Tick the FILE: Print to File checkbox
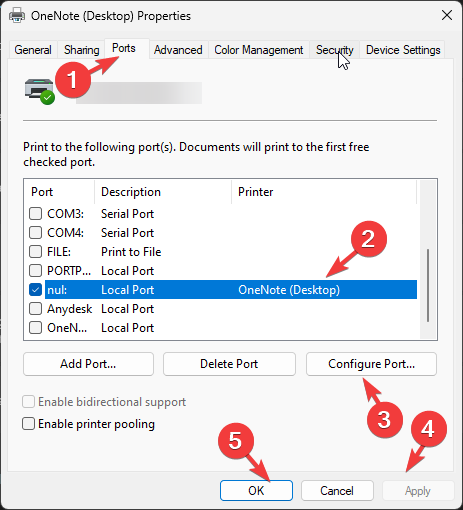Viewport: 463px width, 510px height. coord(35,252)
